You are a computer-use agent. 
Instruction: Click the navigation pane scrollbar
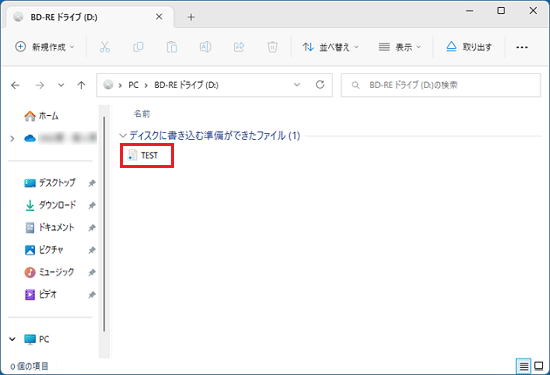click(x=104, y=225)
